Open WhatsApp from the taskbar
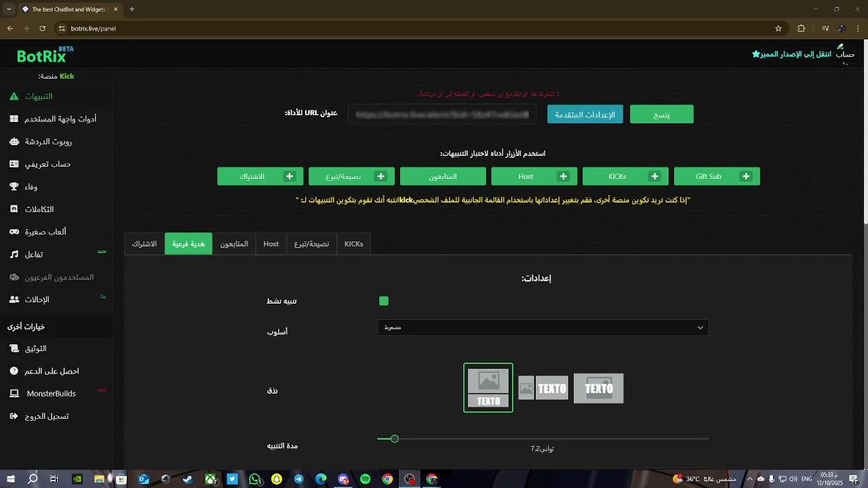Screen dimensions: 868x488 [x=254, y=479]
